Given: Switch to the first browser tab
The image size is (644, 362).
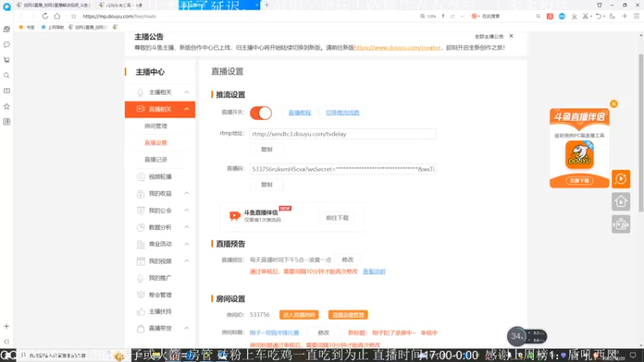Looking at the screenshot, I should pos(53,5).
